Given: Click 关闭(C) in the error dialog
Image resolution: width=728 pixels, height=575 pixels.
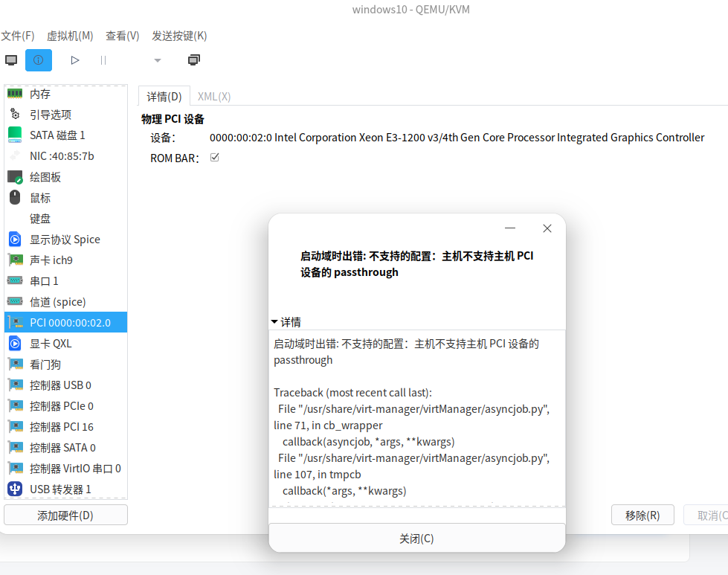Looking at the screenshot, I should (x=417, y=539).
